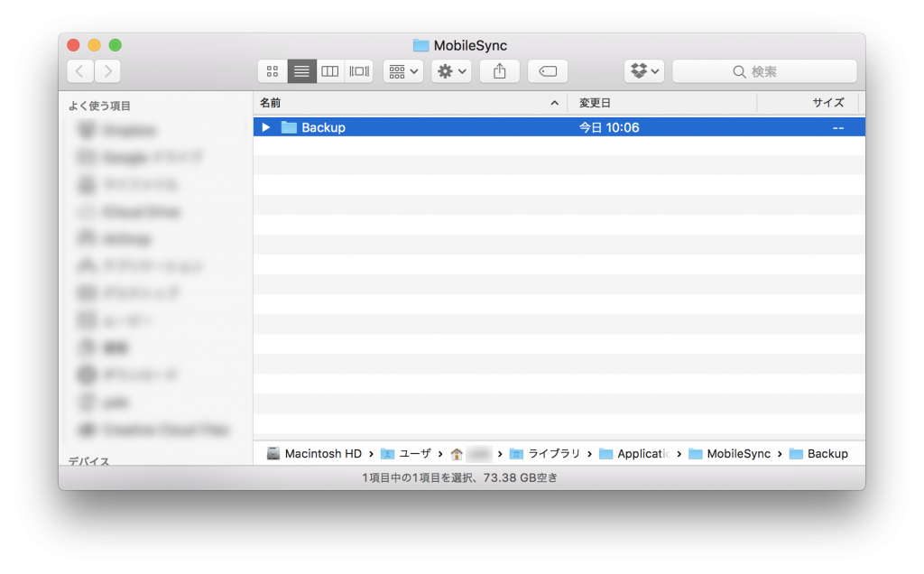Screen dimensions: 924x574
Task: Click the back navigation arrow
Action: click(x=79, y=70)
